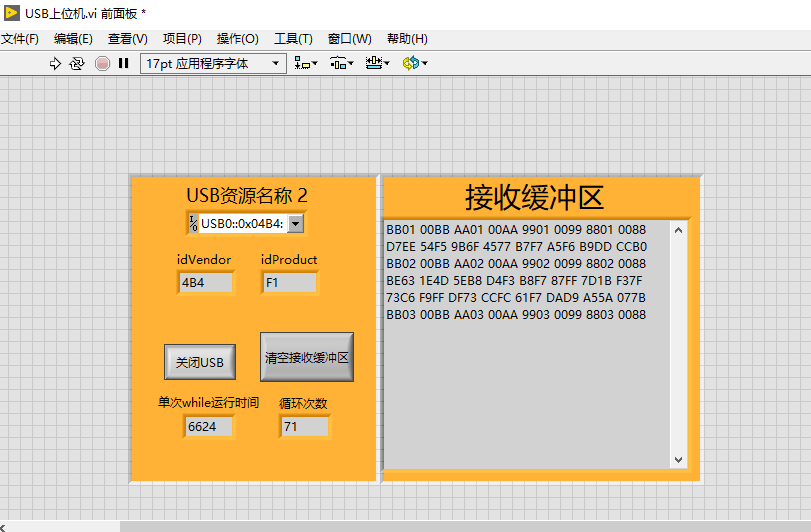Click the idProduct label

pyautogui.click(x=289, y=260)
